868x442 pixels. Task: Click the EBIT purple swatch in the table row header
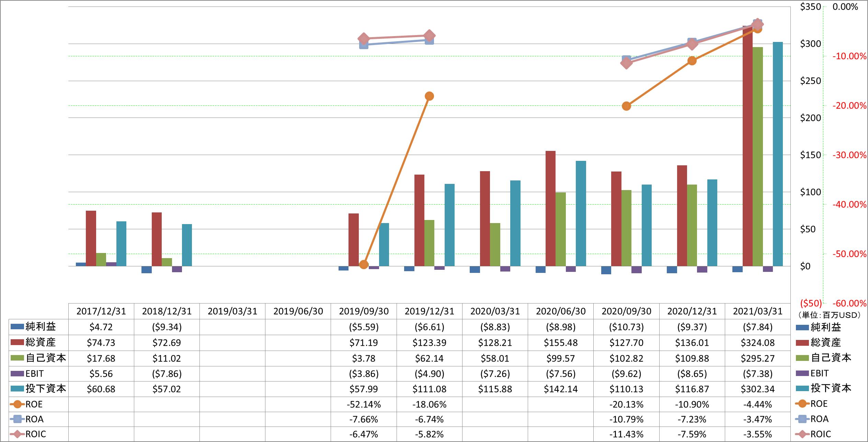[x=17, y=374]
